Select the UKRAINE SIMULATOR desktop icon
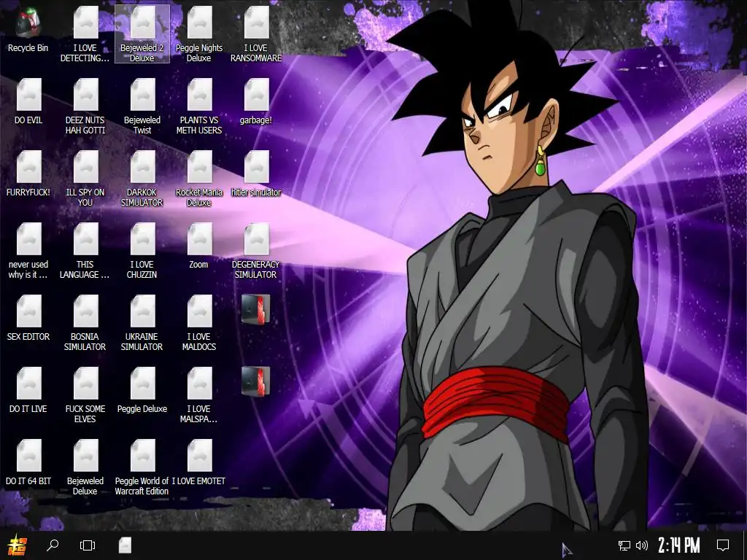The image size is (747, 560). tap(142, 323)
